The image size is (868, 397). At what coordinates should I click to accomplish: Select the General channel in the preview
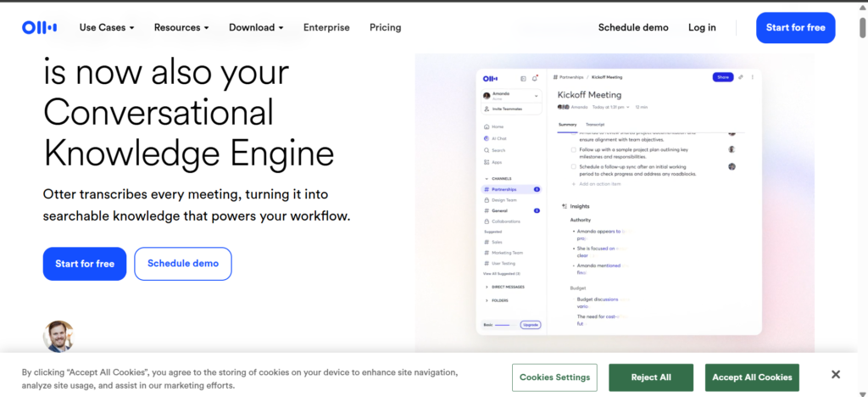[511, 210]
